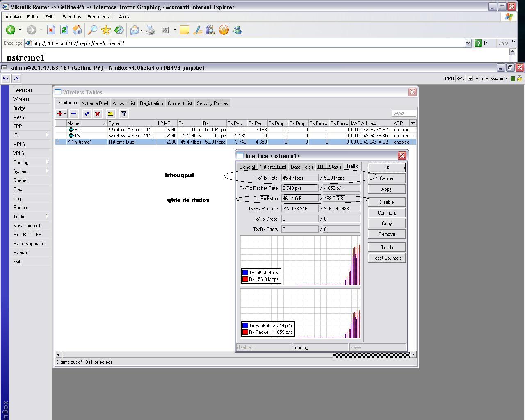
Task: Toggle Hide Passwords checkbox
Action: click(x=470, y=79)
